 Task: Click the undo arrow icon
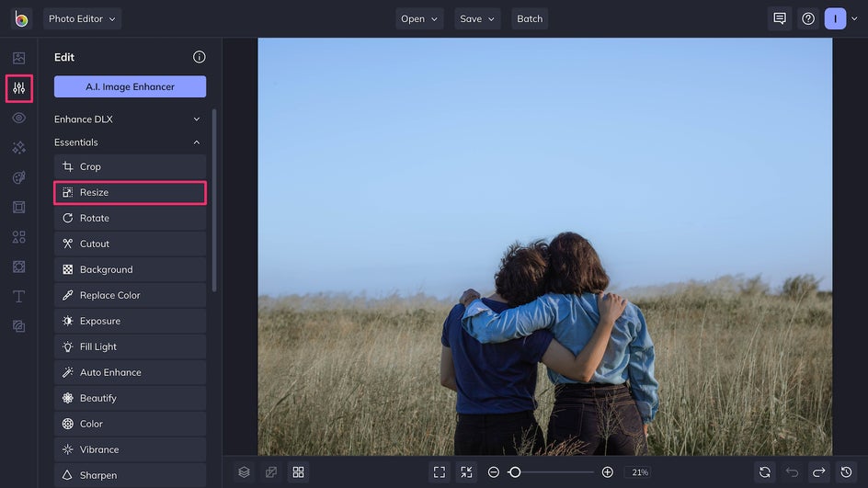792,471
